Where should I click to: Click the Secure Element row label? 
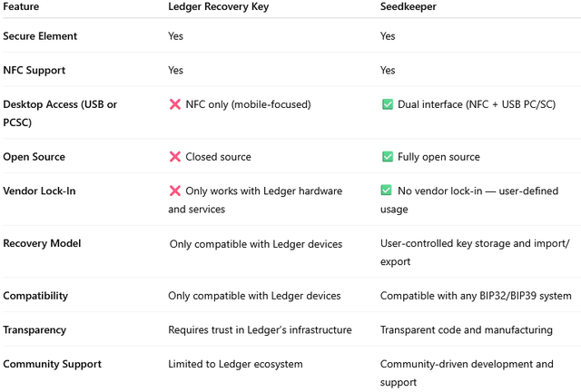40,36
